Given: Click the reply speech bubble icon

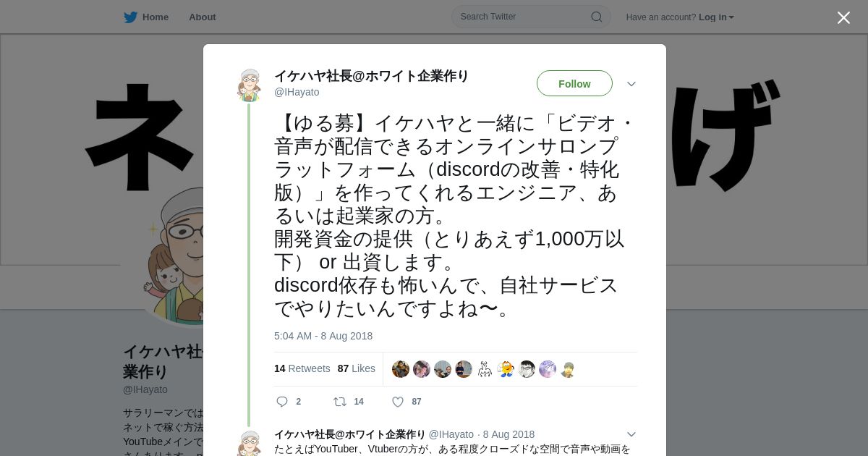Looking at the screenshot, I should pyautogui.click(x=282, y=402).
